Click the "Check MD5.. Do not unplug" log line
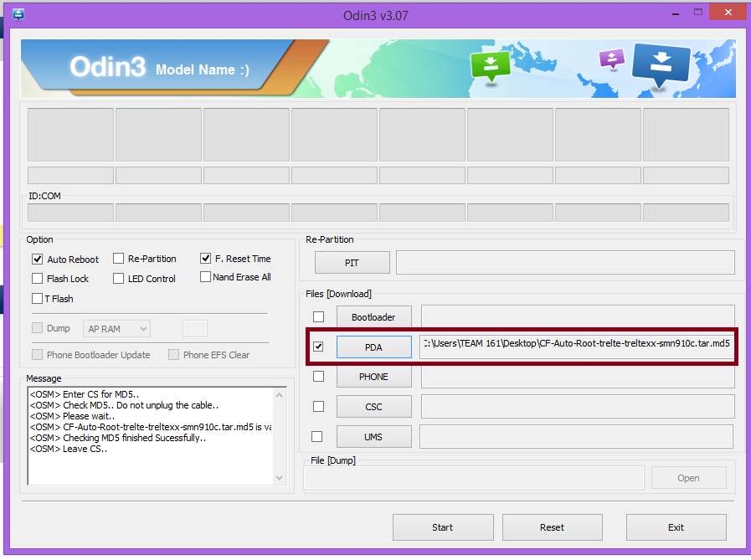Image resolution: width=751 pixels, height=560 pixels. point(124,405)
